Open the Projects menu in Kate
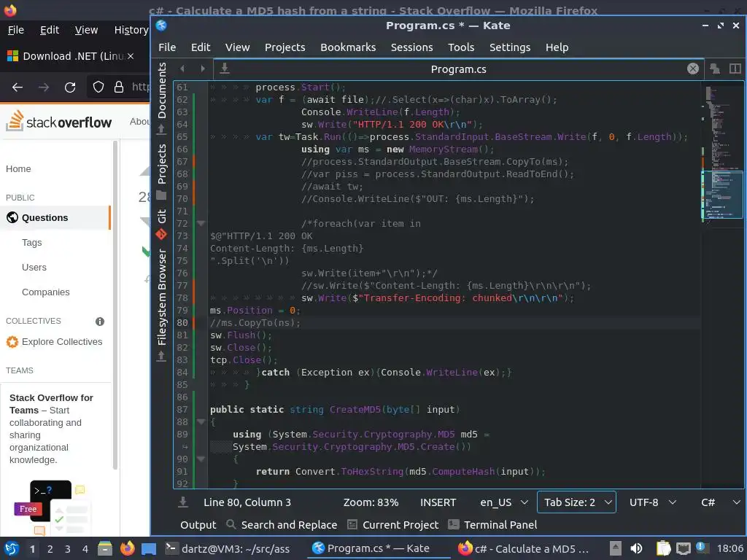 click(x=285, y=47)
